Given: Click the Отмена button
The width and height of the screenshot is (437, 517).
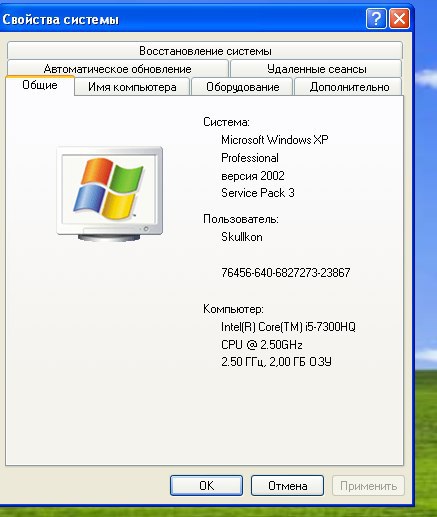Looking at the screenshot, I should (x=287, y=485).
